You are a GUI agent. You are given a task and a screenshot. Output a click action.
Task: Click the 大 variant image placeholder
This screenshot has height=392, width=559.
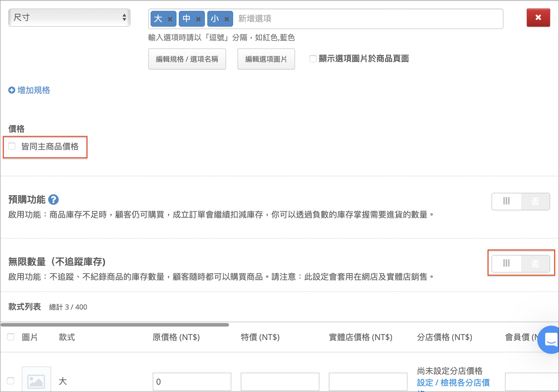[x=36, y=380]
